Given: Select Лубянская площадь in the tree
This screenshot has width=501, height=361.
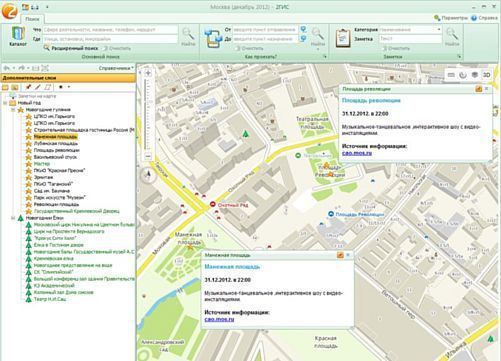Looking at the screenshot, I should [x=56, y=144].
